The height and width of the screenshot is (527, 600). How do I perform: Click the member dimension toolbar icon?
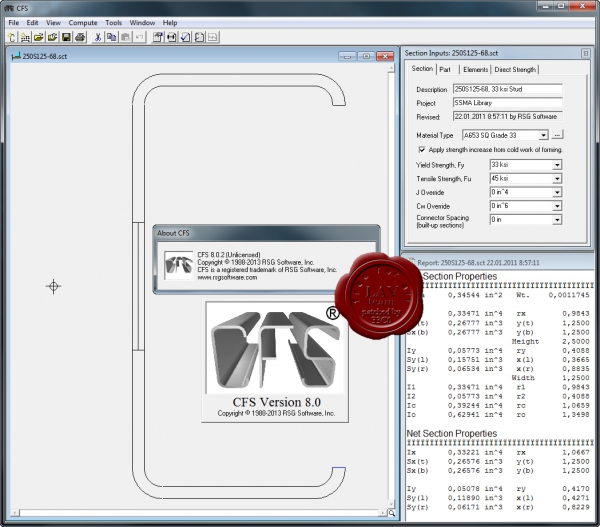(171, 37)
